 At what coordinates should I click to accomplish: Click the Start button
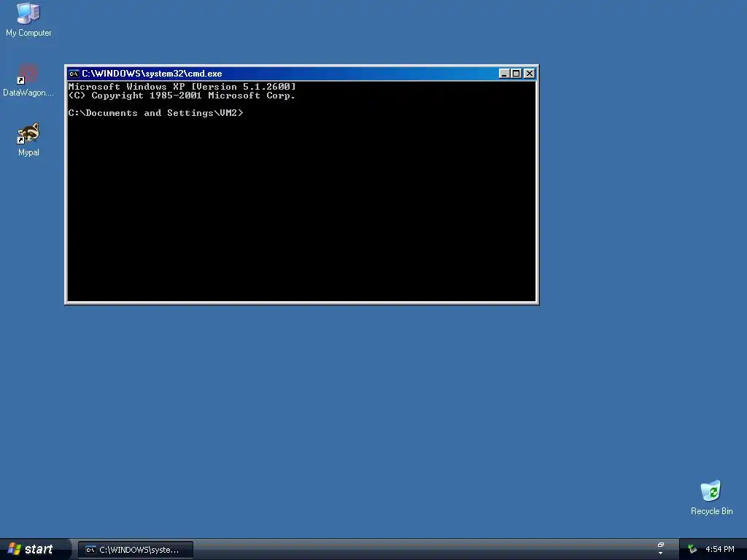tap(34, 549)
